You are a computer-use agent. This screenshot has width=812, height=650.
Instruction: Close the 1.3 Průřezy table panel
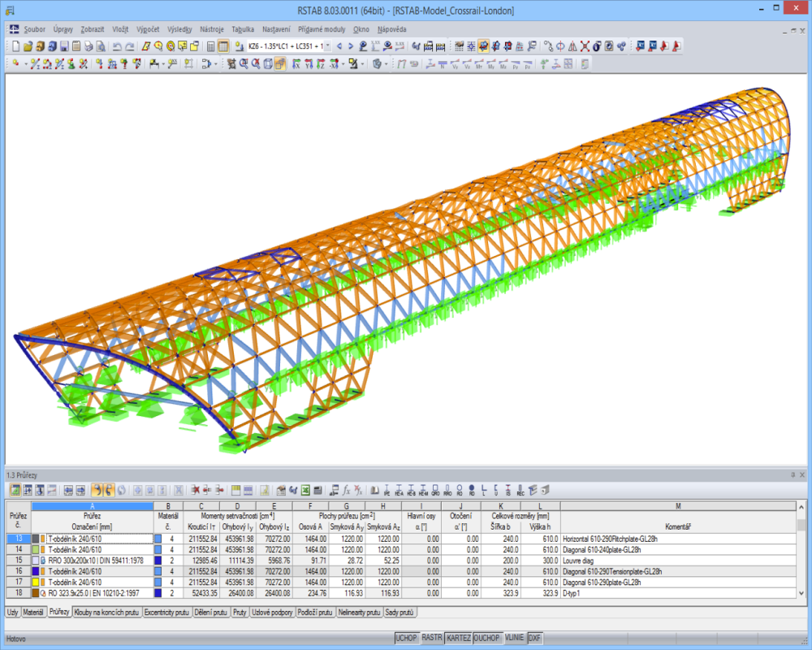[x=802, y=474]
